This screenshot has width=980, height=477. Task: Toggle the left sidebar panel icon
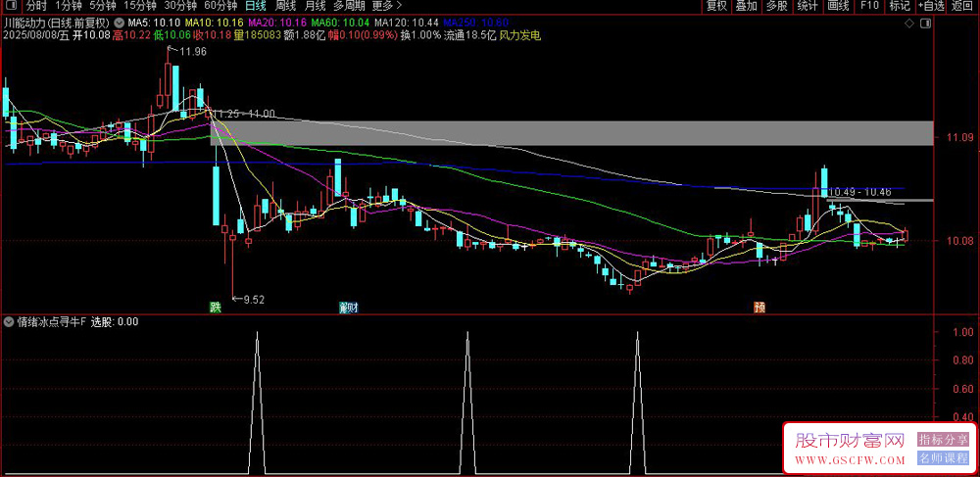[x=11, y=6]
